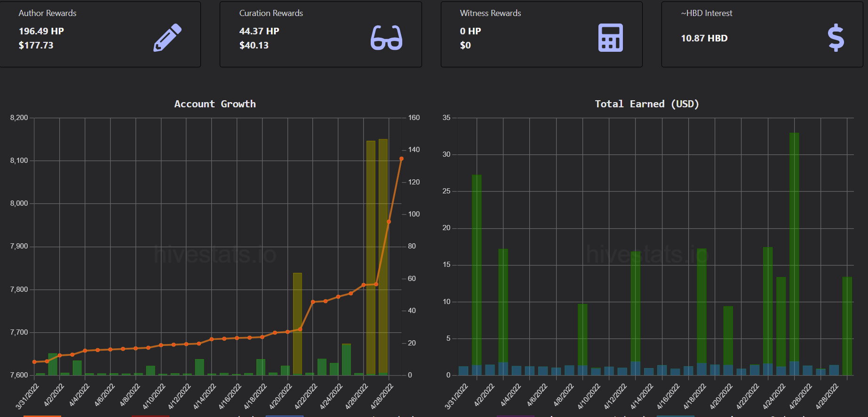Click the 7,600 label on Account Growth axis
The width and height of the screenshot is (868, 417).
point(19,375)
